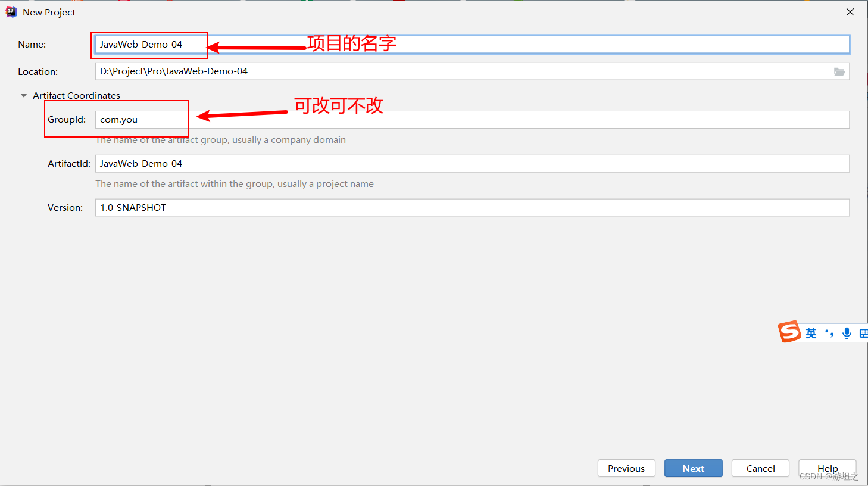
Task: Collapse the Artifact Coordinates section
Action: (x=24, y=95)
